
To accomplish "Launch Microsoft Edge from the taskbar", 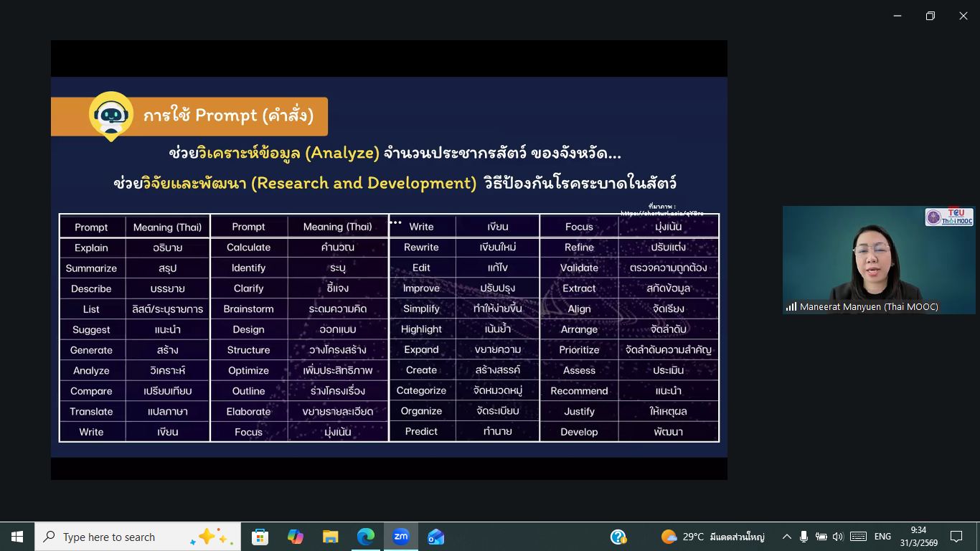I will 366,537.
